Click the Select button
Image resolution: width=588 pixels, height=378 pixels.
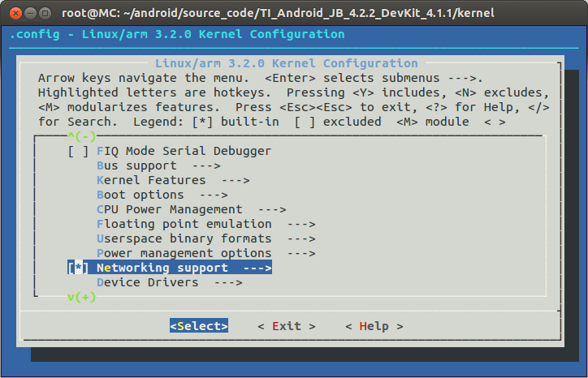click(x=199, y=326)
